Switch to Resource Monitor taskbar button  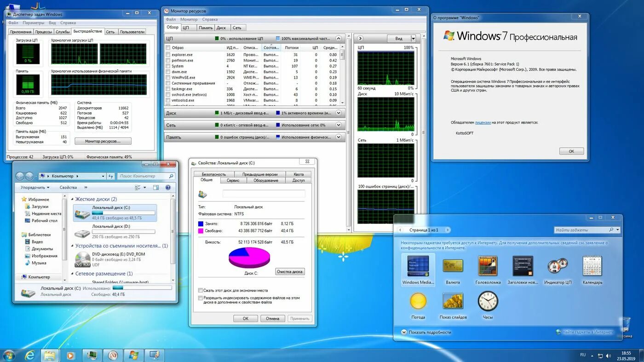[x=113, y=355]
